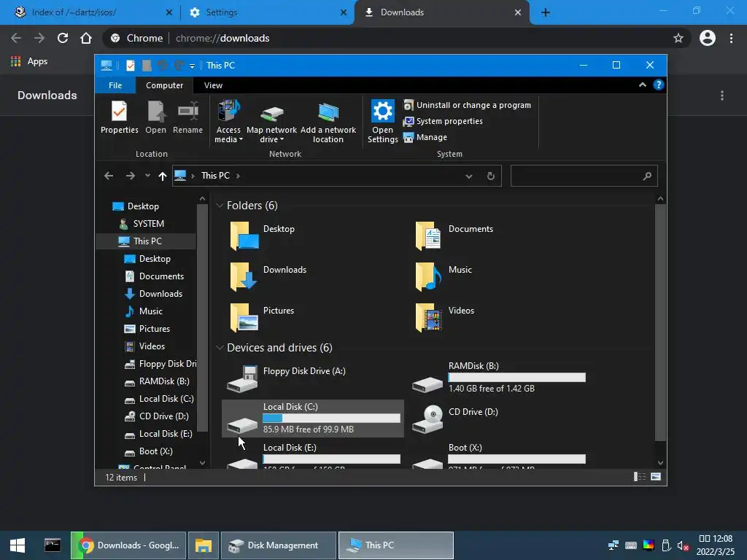Select Music in the navigation tree
747x560 pixels.
[144, 311]
